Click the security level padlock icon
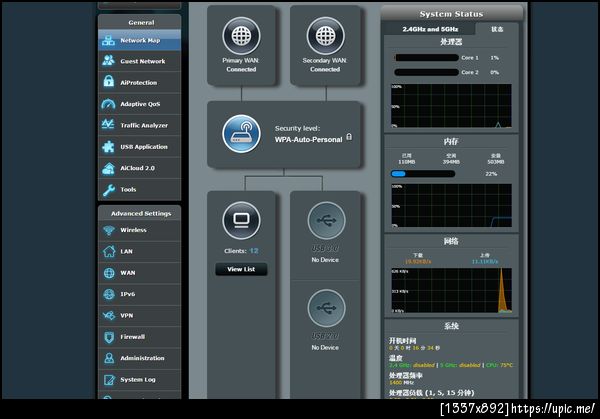 click(x=349, y=137)
